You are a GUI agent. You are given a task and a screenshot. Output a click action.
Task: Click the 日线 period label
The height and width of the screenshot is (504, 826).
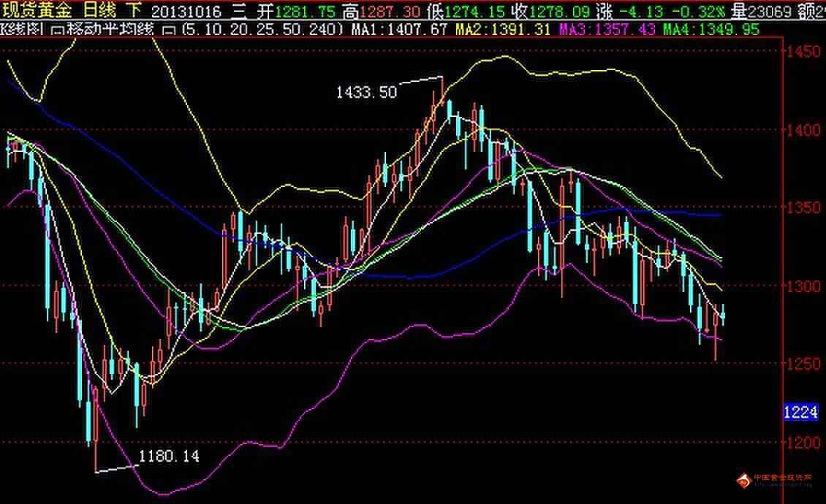tap(99, 10)
